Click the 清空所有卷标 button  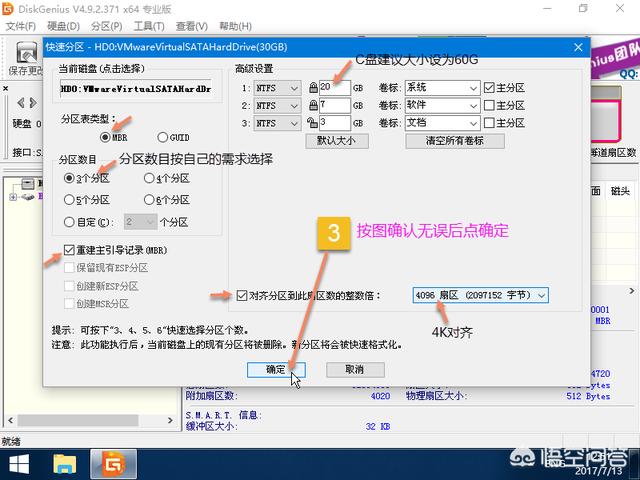coord(455,141)
